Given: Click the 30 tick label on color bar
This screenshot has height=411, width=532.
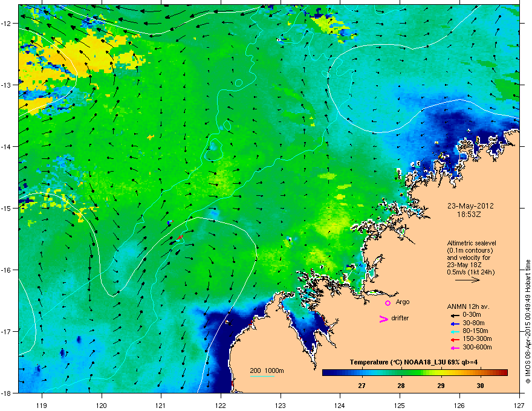Looking at the screenshot, I should 480,386.
